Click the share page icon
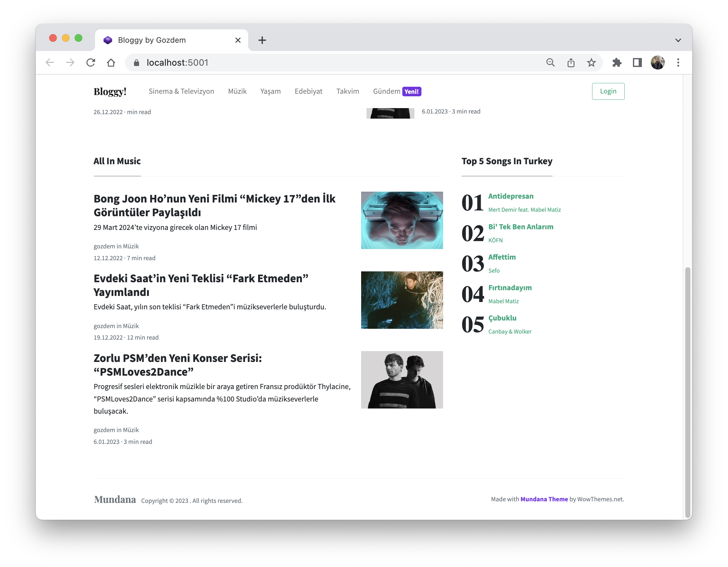The width and height of the screenshot is (728, 567). click(x=571, y=63)
